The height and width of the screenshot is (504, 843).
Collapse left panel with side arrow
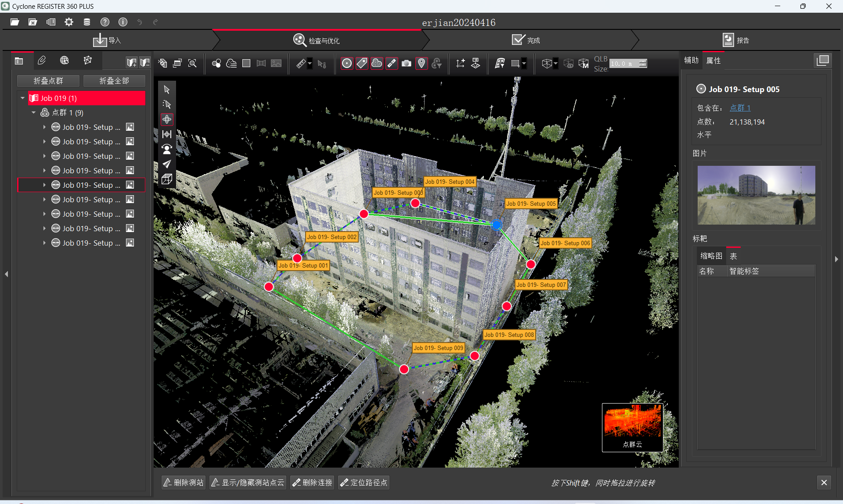(7, 274)
